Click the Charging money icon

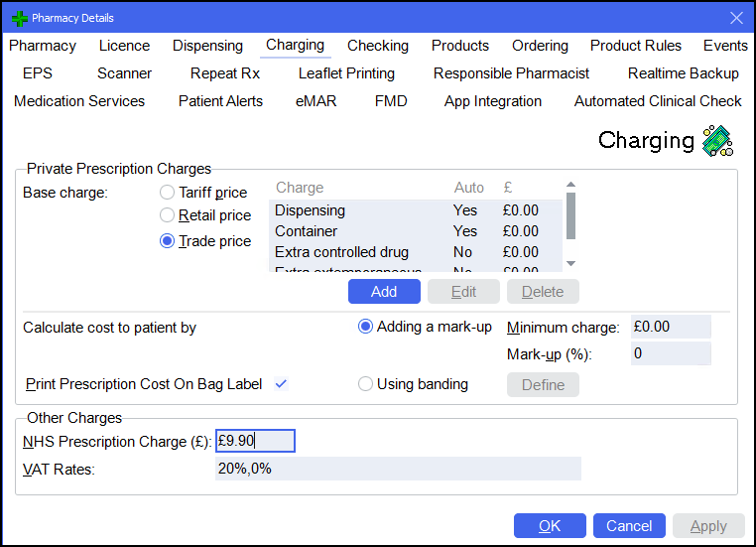click(716, 141)
